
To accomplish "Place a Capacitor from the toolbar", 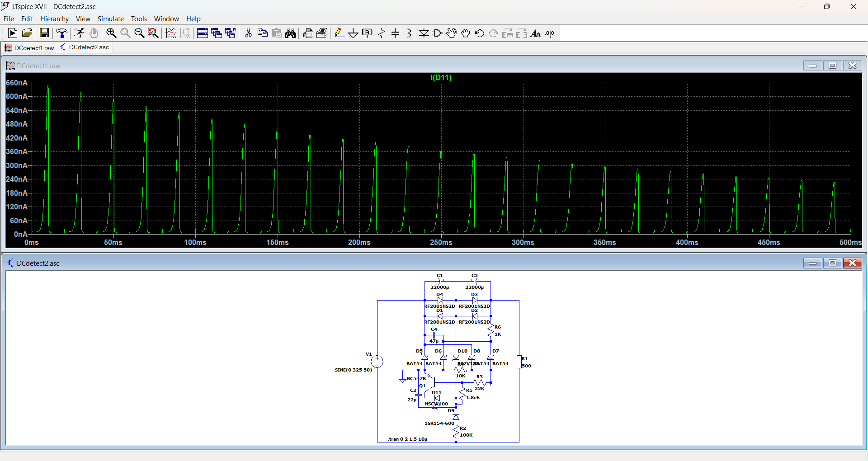I will click(395, 33).
